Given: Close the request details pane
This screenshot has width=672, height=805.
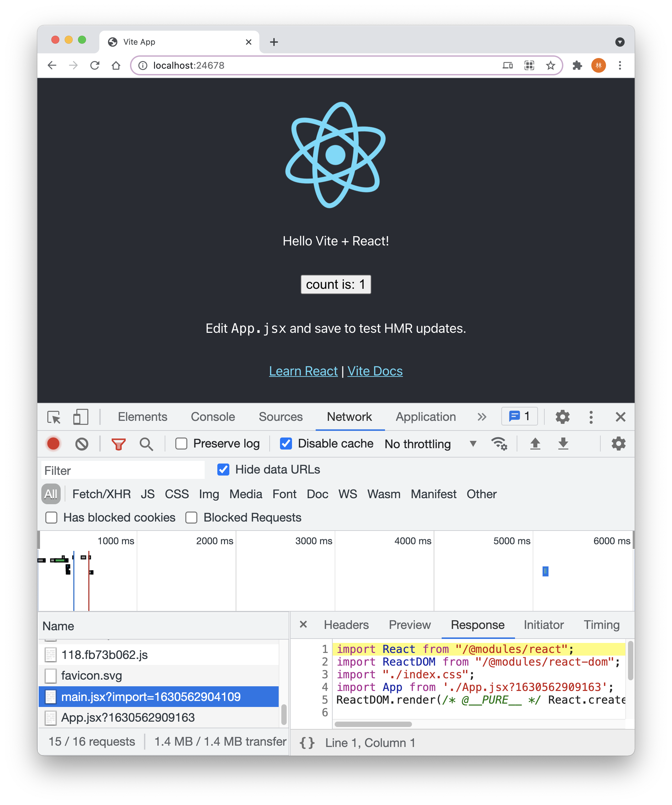Looking at the screenshot, I should 303,625.
